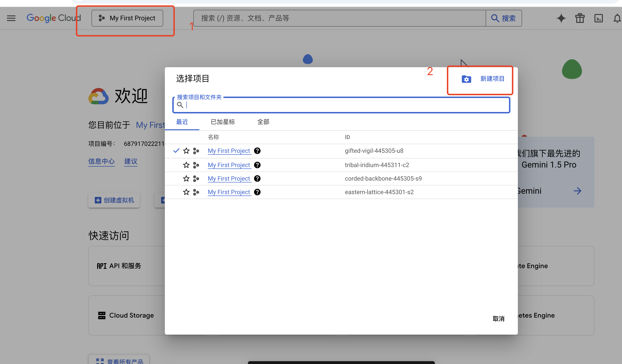
Task: Star the gifted-vigil-445305-u8 project
Action: coord(186,151)
